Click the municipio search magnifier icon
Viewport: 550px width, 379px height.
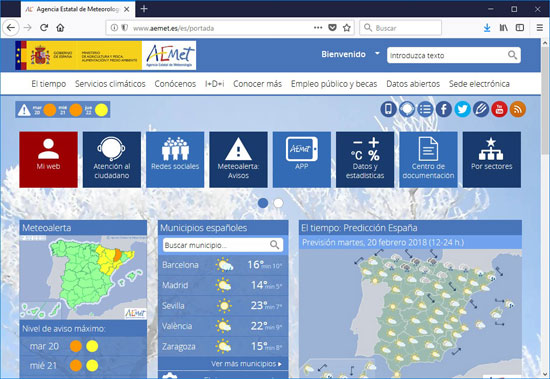(x=275, y=245)
